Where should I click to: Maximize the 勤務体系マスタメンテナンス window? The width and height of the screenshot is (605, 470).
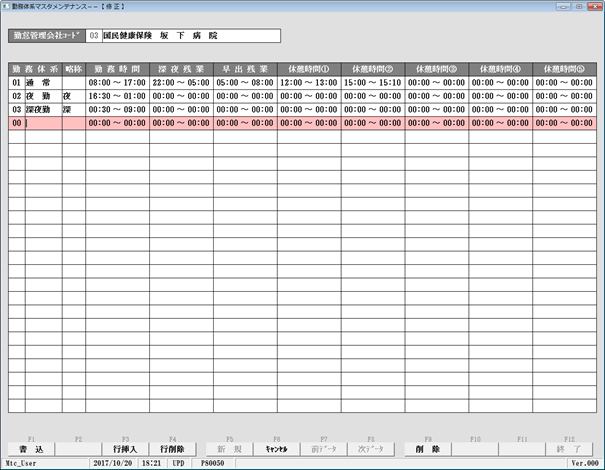pyautogui.click(x=579, y=7)
